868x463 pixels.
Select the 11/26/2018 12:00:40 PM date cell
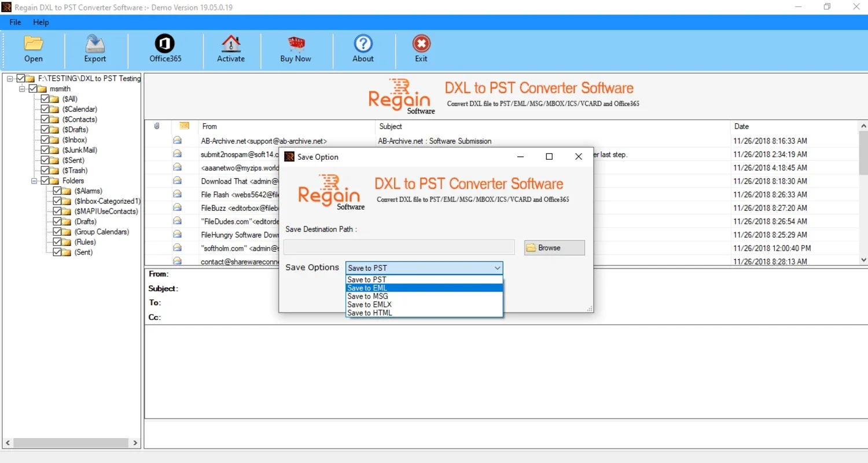click(x=772, y=248)
